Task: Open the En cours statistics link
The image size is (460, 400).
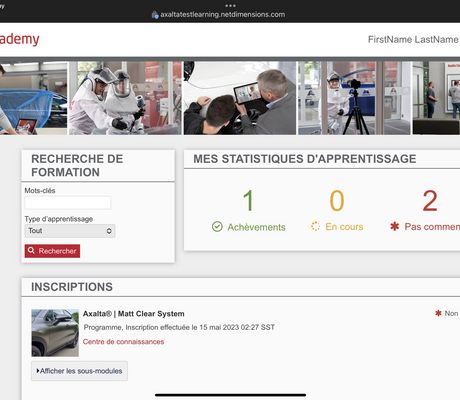Action: click(344, 227)
